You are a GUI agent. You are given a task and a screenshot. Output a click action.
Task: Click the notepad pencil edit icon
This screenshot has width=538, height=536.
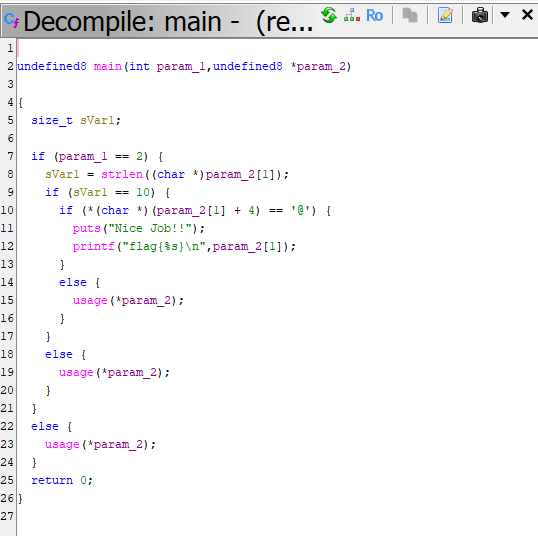[445, 15]
